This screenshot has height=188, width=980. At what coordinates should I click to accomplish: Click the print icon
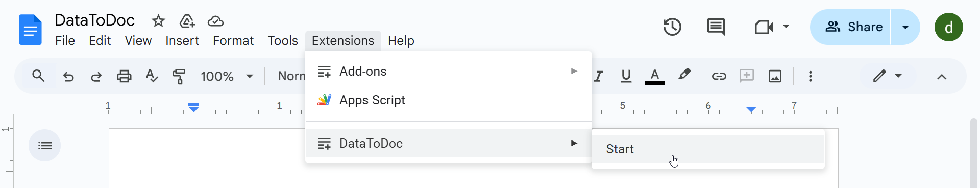(x=124, y=77)
